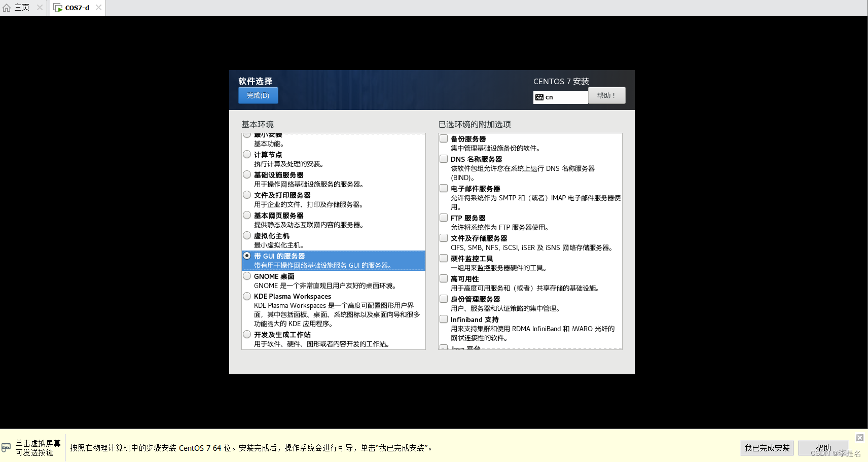The width and height of the screenshot is (868, 462).
Task: Click the CIFS, SMB, NFS description text
Action: pyautogui.click(x=533, y=247)
